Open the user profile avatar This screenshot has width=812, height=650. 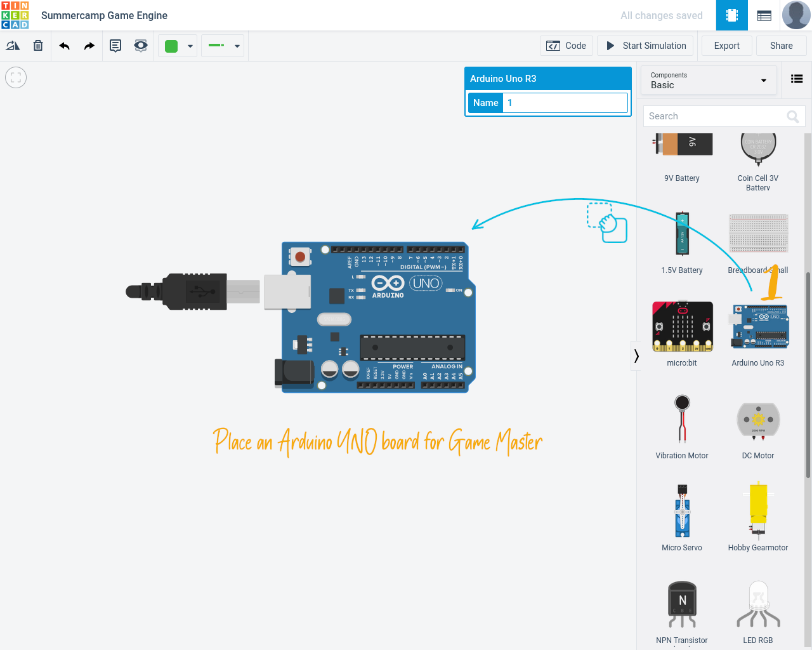click(x=796, y=15)
